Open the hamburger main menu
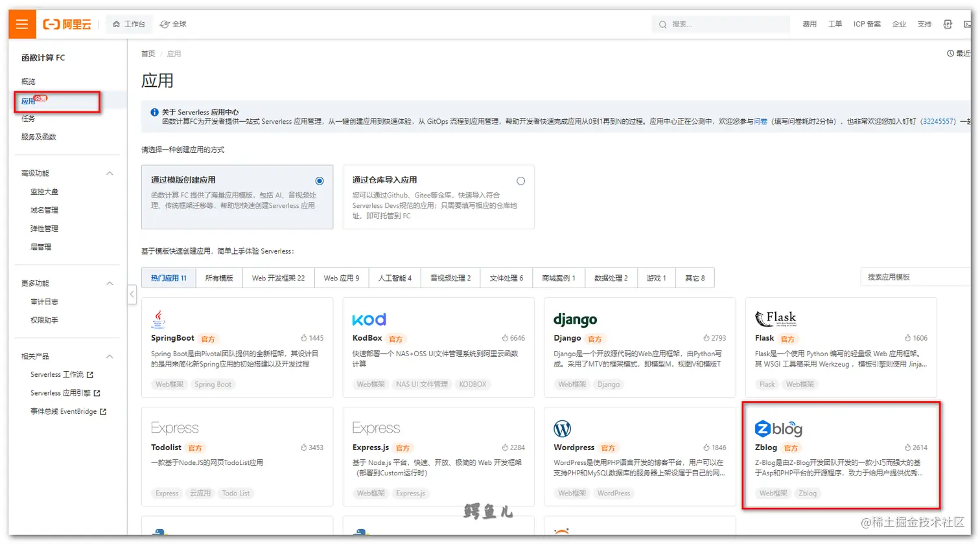Viewport: 980px width, 544px height. point(22,24)
